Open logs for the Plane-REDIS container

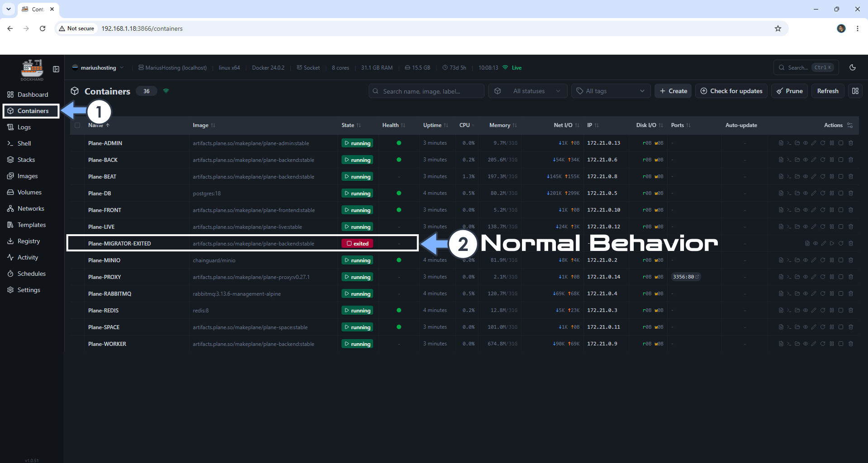tap(781, 310)
